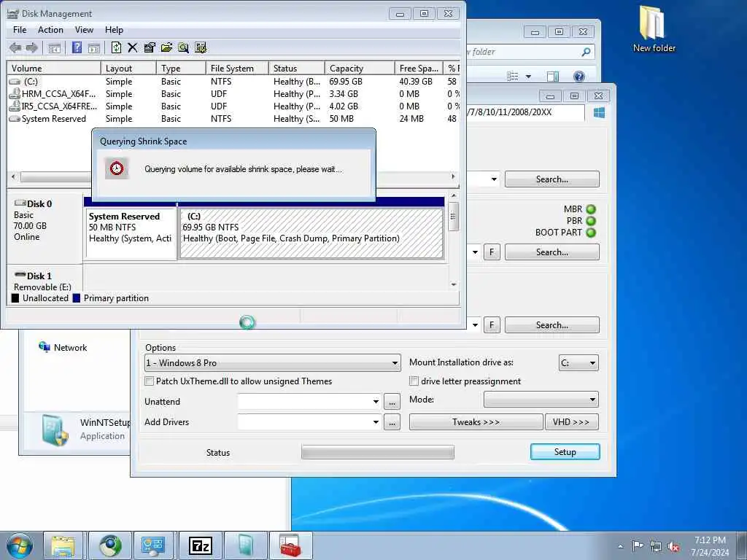Select the C: volume row in the list
Image resolution: width=747 pixels, height=560 pixels.
(x=233, y=82)
